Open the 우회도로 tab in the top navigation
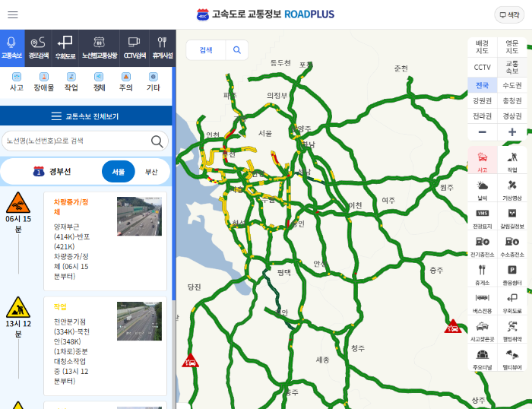 tap(65, 48)
